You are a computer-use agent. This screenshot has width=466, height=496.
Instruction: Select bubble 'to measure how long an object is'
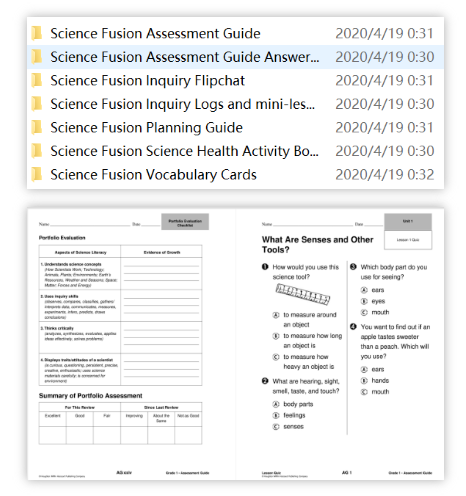(x=276, y=336)
